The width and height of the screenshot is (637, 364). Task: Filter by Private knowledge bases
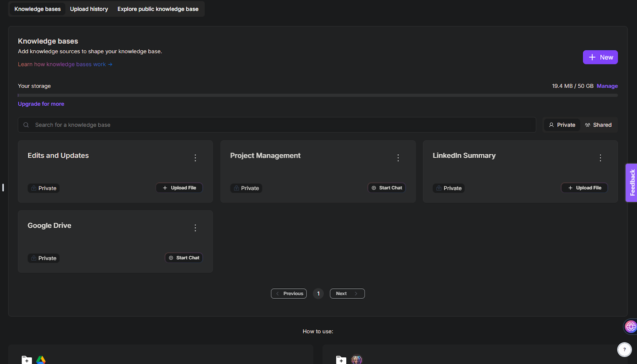click(562, 125)
